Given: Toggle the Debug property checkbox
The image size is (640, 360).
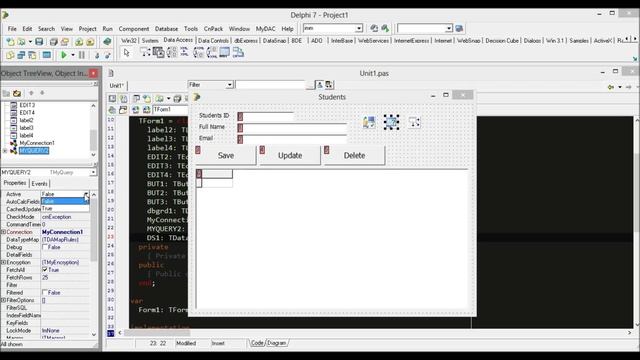Looking at the screenshot, I should [45, 247].
